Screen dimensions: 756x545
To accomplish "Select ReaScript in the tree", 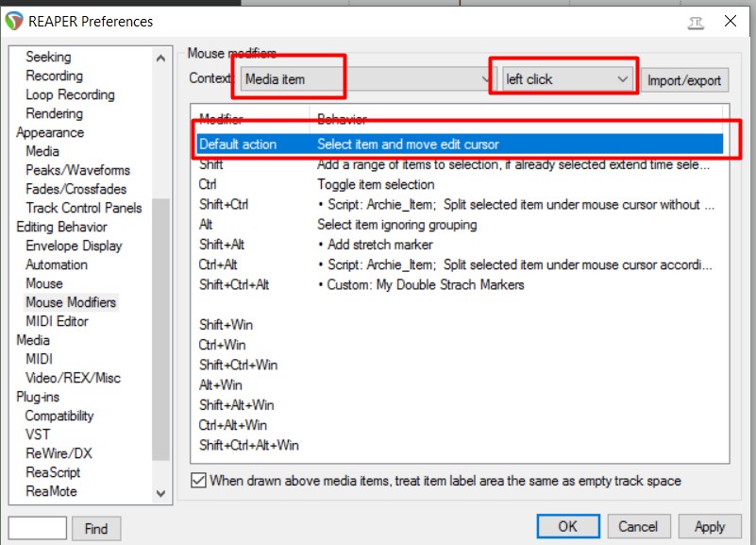I will tap(53, 472).
